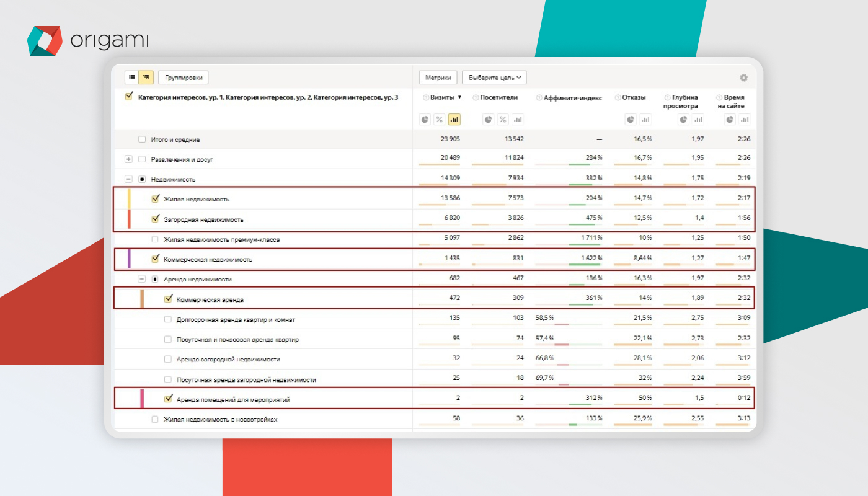
Task: Select bar chart icon under Глубина просмотра
Action: pos(698,119)
